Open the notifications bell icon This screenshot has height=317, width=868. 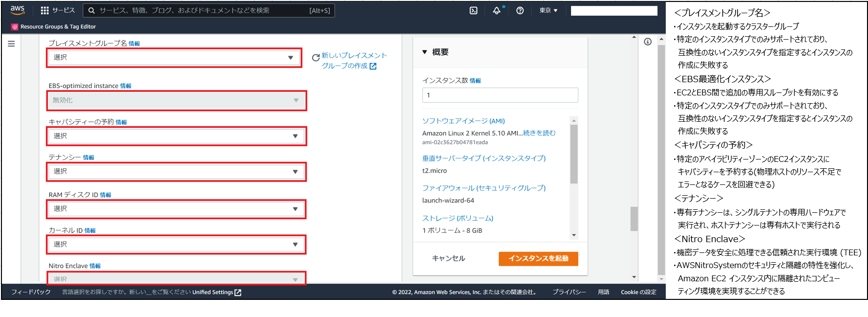tap(497, 10)
